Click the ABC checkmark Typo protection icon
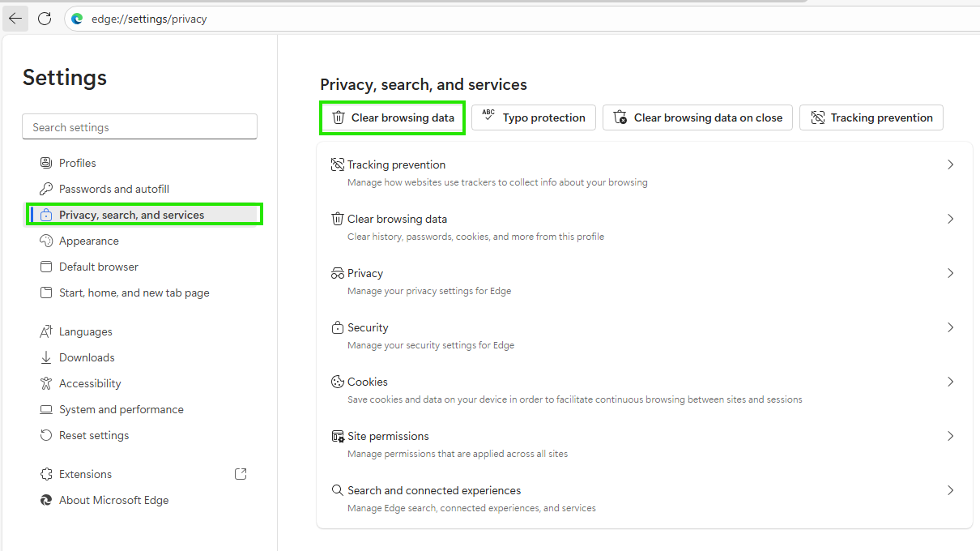This screenshot has width=980, height=551. (488, 117)
